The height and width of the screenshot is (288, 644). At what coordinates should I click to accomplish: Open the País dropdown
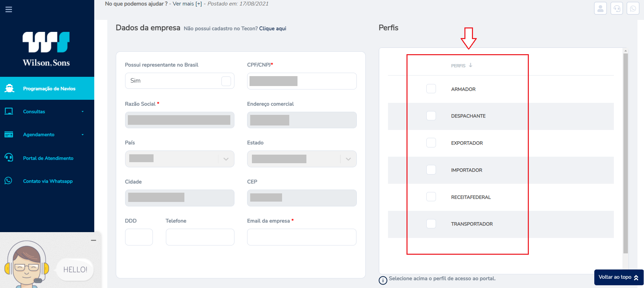(x=180, y=159)
